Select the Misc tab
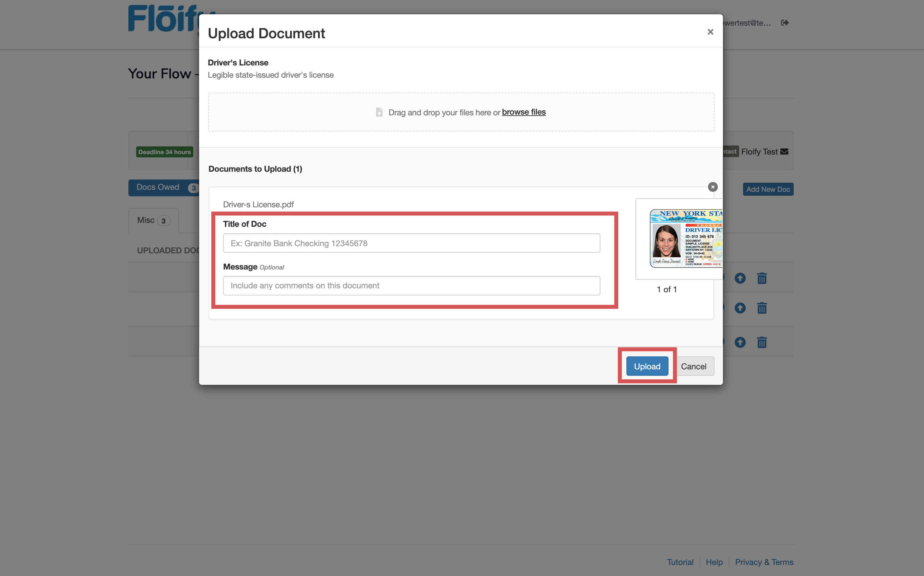 click(x=153, y=221)
